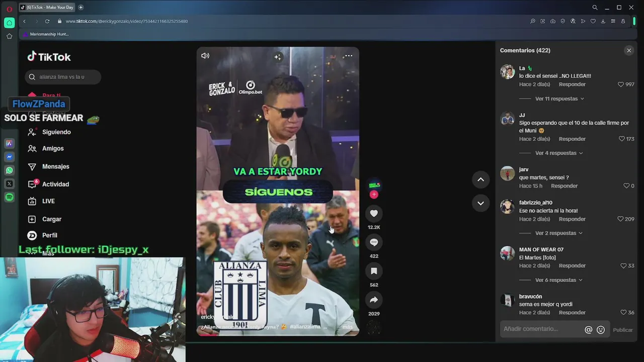Expand the video caption with más
644x362 pixels.
point(348,327)
